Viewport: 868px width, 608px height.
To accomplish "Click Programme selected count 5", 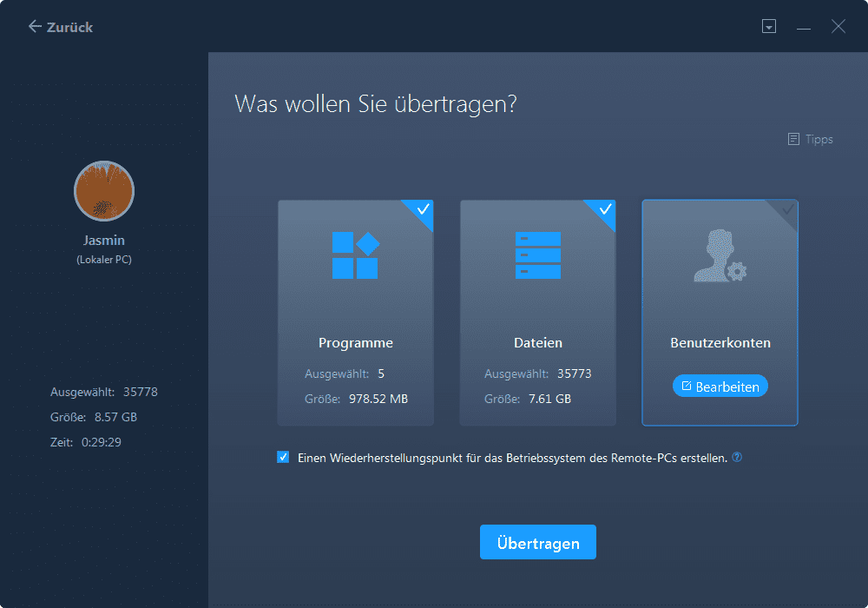I will (x=381, y=373).
